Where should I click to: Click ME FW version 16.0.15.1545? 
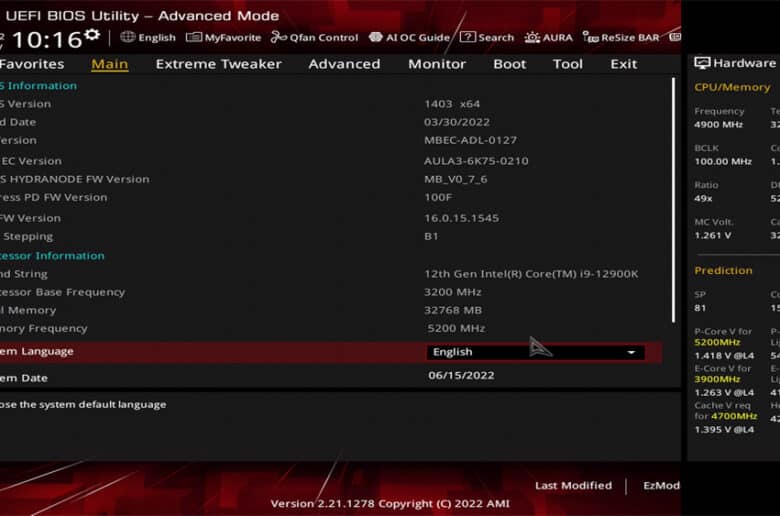461,218
